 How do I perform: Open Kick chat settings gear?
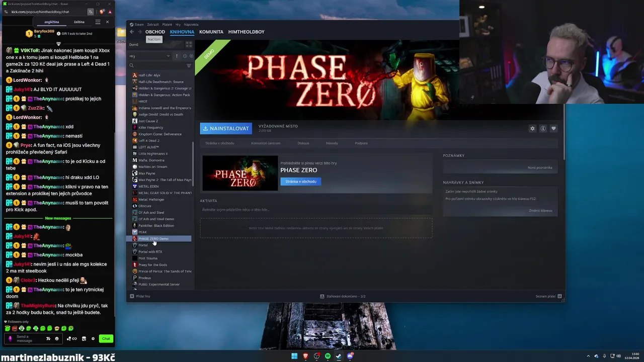[x=93, y=339]
